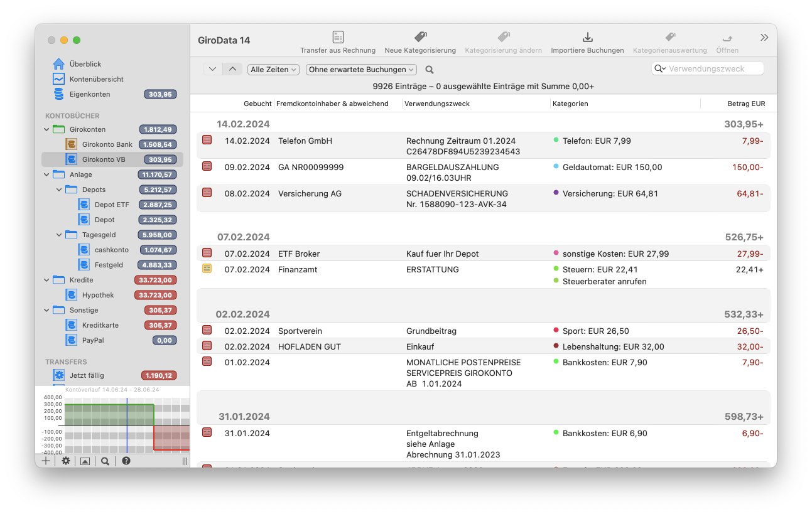The width and height of the screenshot is (812, 514).
Task: Open the gear settings in bottom bar
Action: coord(65,461)
